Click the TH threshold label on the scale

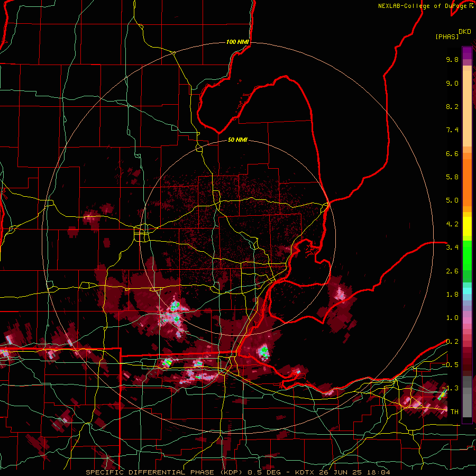454,412
